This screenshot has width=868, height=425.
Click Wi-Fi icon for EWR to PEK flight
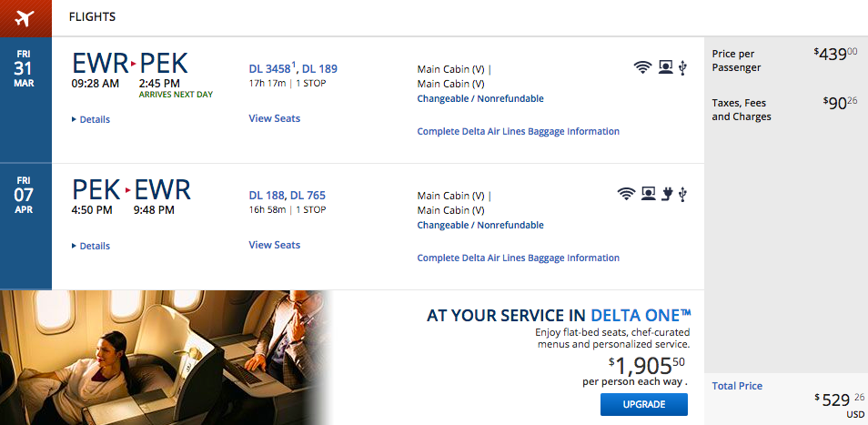pyautogui.click(x=642, y=67)
